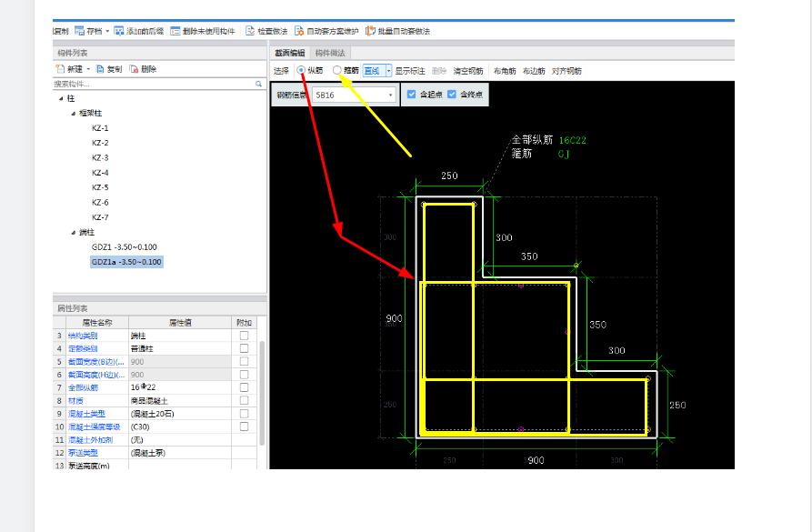Select KZ-2 in the component tree
The image size is (812, 532).
click(100, 143)
